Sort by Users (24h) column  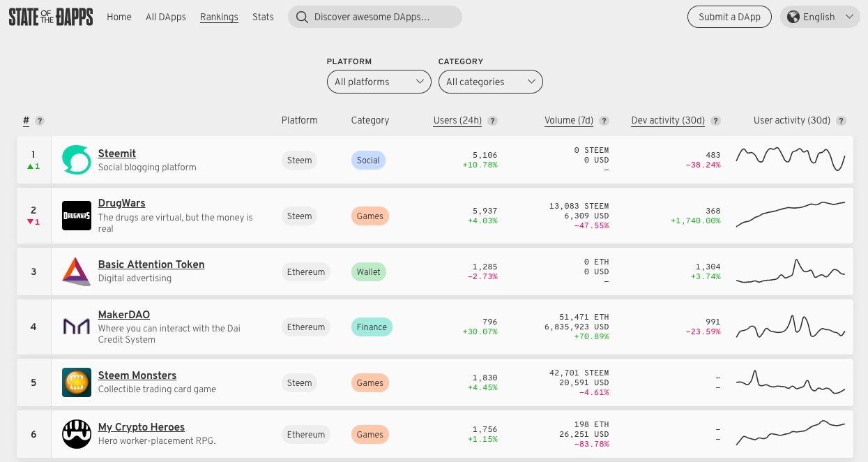457,121
